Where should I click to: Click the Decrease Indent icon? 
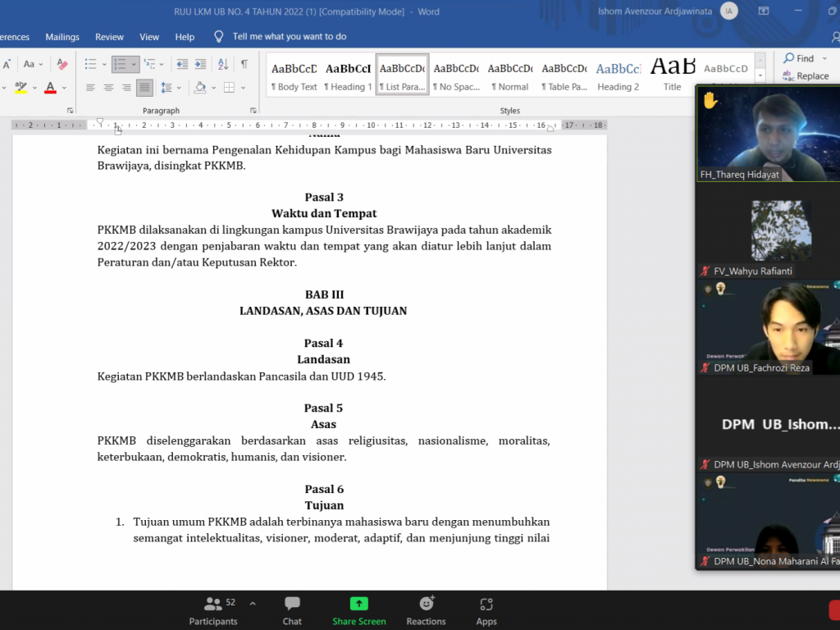[181, 64]
